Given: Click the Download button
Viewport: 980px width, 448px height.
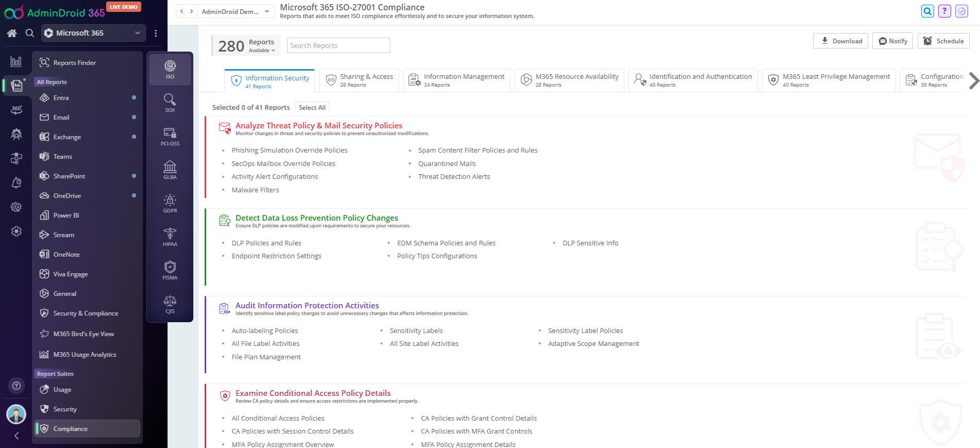Looking at the screenshot, I should pyautogui.click(x=840, y=41).
